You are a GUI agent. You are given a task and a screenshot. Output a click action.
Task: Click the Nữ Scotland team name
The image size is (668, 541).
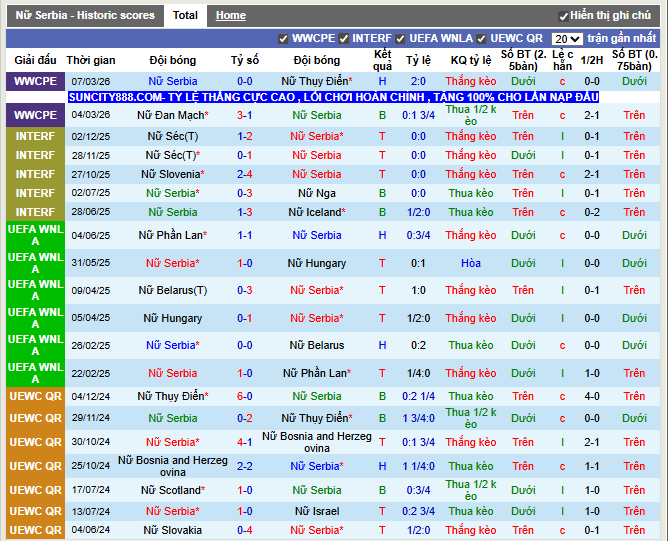170,490
